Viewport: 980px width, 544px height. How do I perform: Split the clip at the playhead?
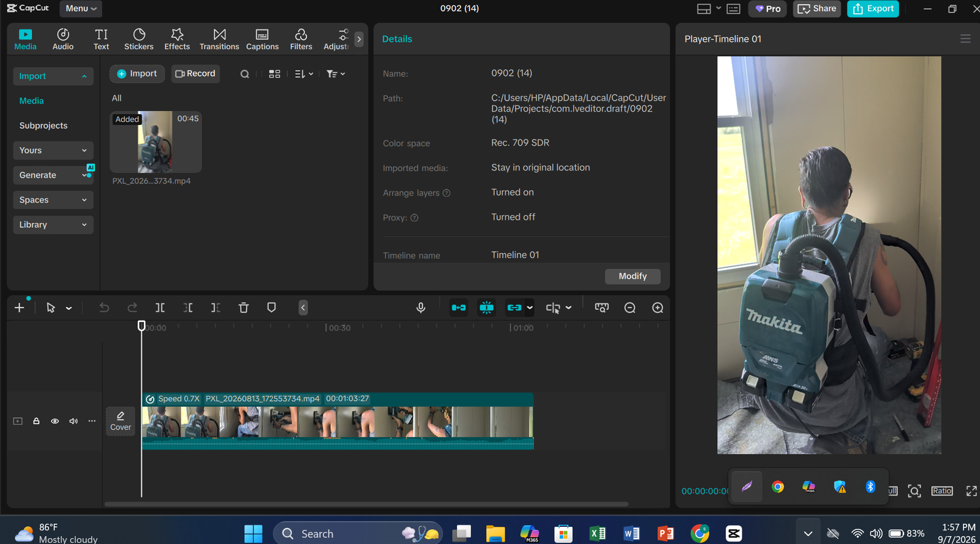(160, 308)
